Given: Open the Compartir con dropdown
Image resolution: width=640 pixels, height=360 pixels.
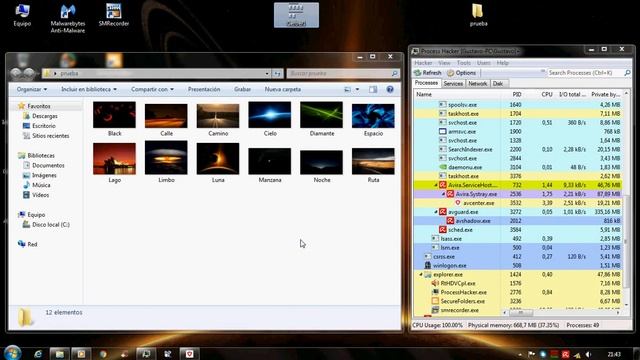Looking at the screenshot, I should [152, 89].
